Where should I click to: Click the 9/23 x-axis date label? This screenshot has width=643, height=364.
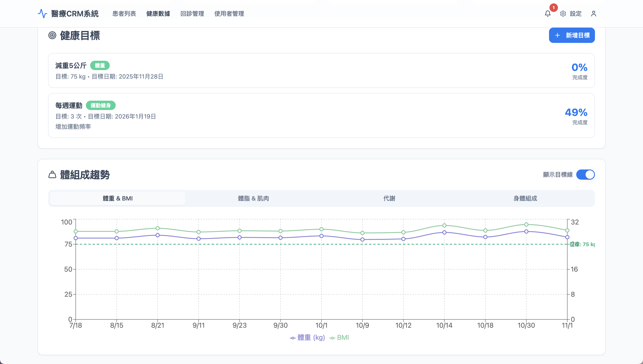pos(239,325)
